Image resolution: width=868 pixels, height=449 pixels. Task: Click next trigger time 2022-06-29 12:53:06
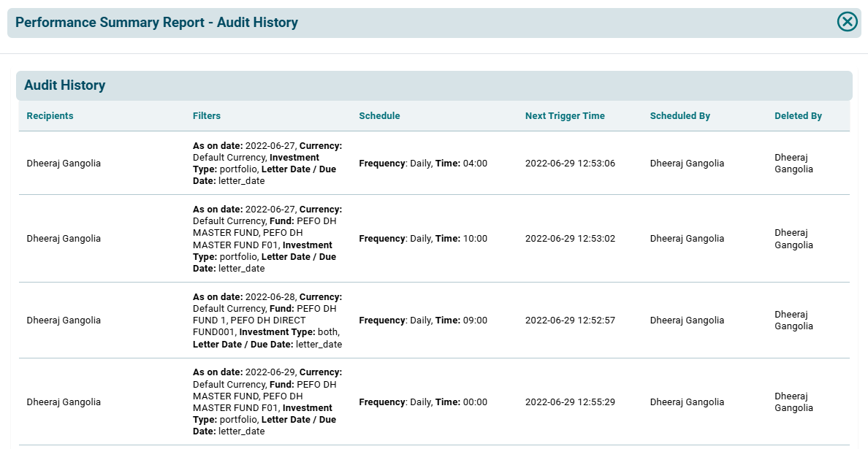tap(570, 164)
